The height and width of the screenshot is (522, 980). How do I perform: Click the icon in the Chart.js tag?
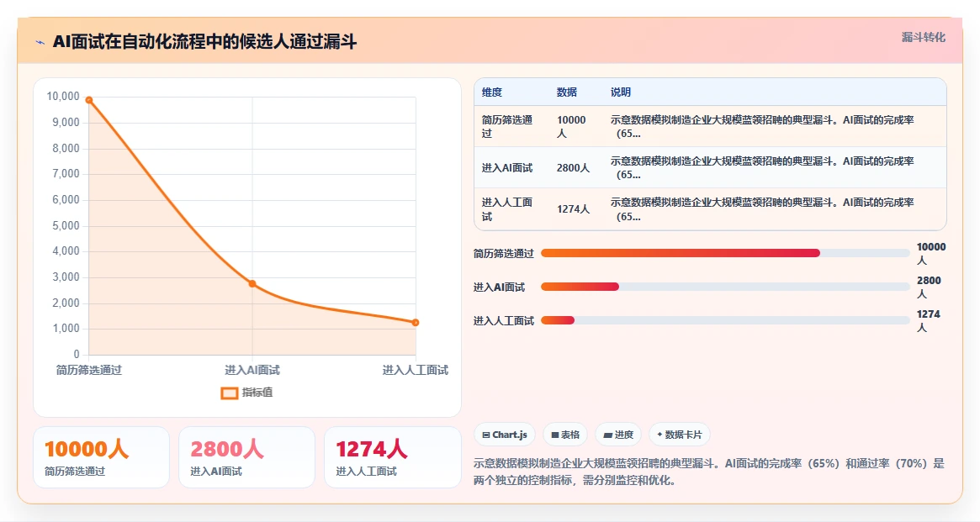click(x=485, y=435)
